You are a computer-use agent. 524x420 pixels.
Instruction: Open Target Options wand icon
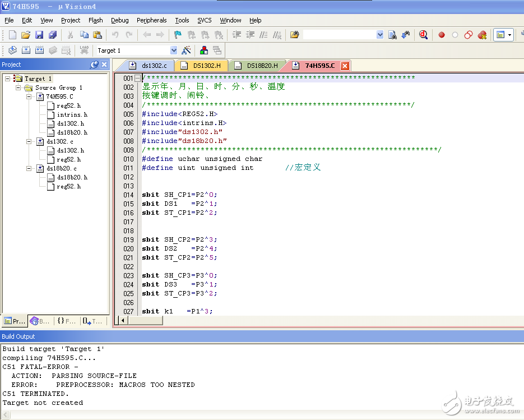187,50
